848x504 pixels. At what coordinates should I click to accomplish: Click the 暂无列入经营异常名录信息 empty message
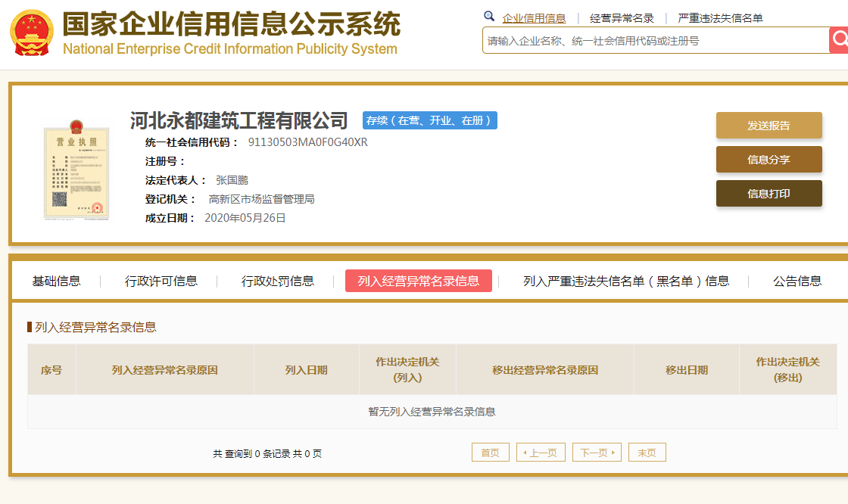[432, 412]
